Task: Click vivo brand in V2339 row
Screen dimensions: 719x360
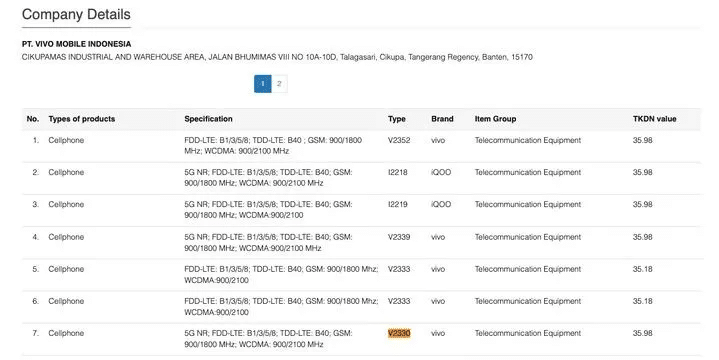Action: point(438,237)
